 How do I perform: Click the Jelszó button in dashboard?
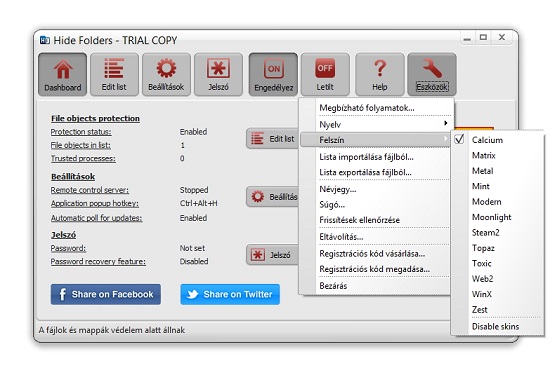[x=272, y=255]
